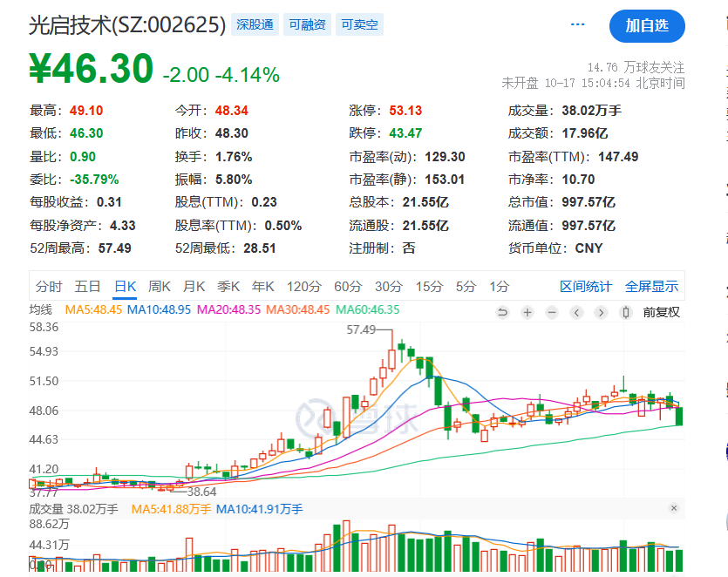Click the stock title 光启技术(SZ:002625)
Image resolution: width=728 pixels, height=577 pixels.
pyautogui.click(x=127, y=24)
